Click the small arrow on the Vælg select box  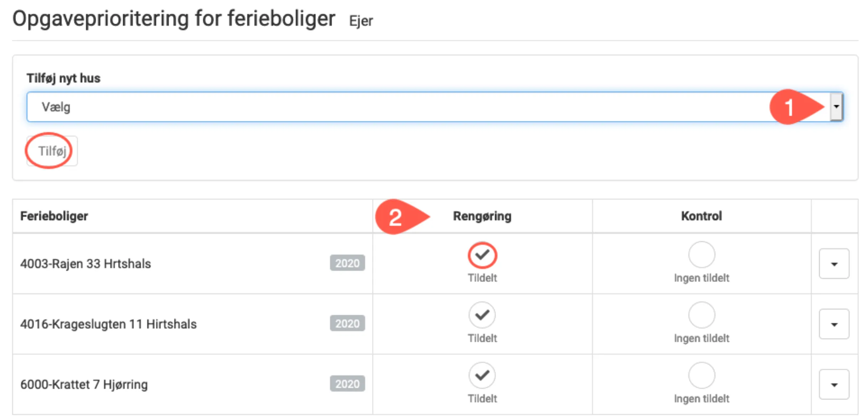[x=836, y=107]
